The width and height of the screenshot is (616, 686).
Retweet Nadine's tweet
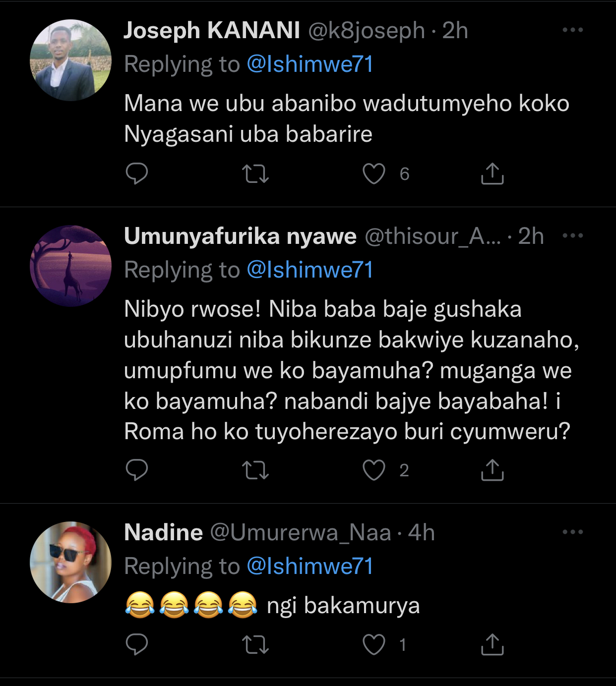click(255, 645)
